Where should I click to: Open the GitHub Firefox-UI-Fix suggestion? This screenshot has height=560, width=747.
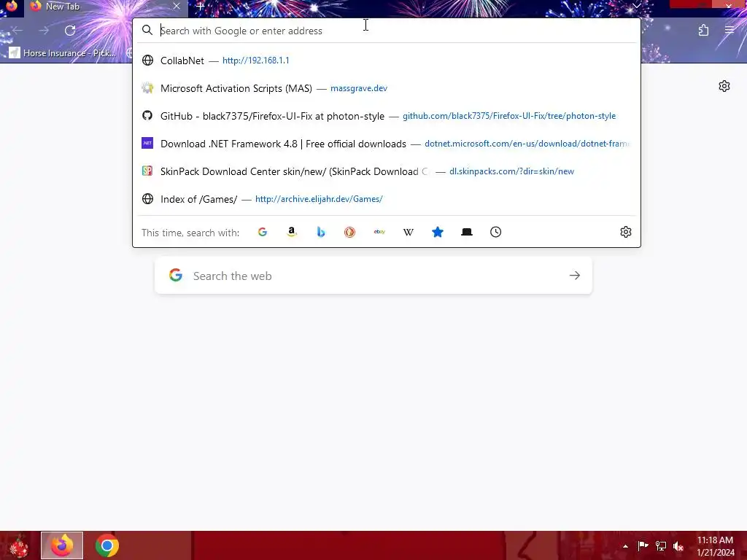pos(387,116)
